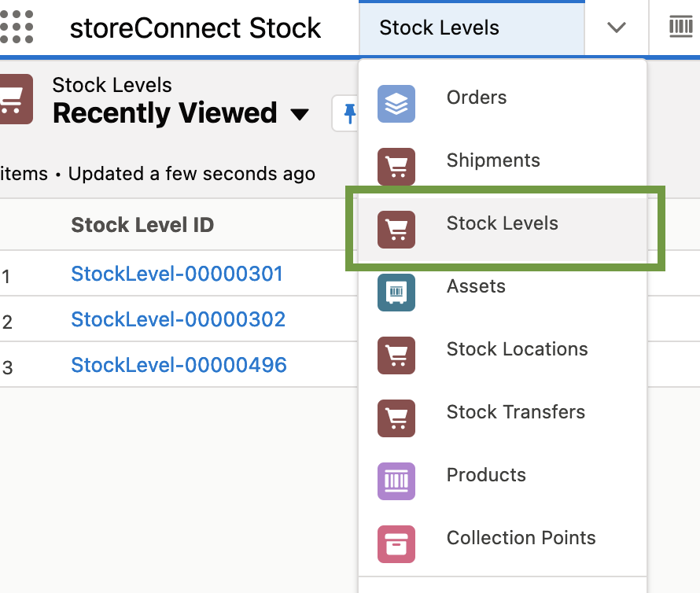Open the App Launcher dots icon
700x593 pixels.
pos(17,28)
